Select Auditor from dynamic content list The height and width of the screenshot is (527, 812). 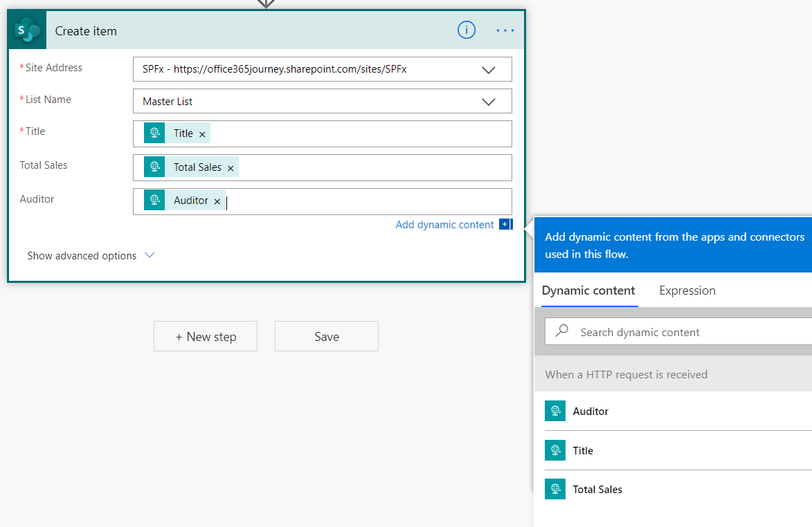pyautogui.click(x=678, y=411)
